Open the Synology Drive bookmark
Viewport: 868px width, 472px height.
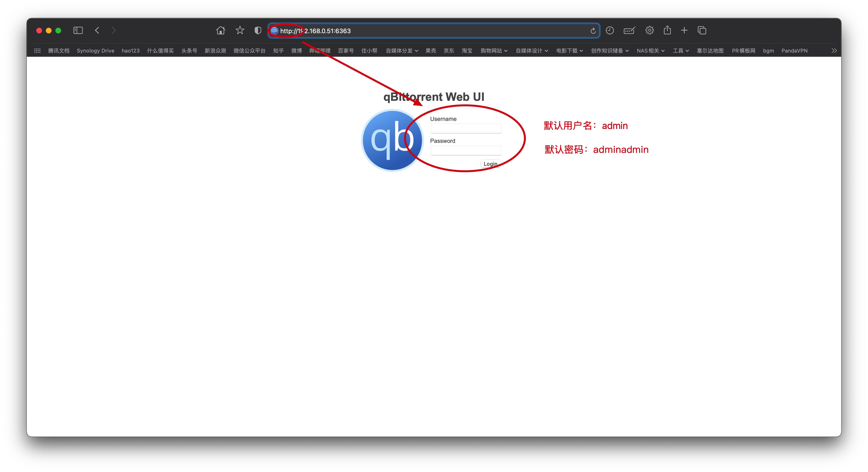coord(95,51)
